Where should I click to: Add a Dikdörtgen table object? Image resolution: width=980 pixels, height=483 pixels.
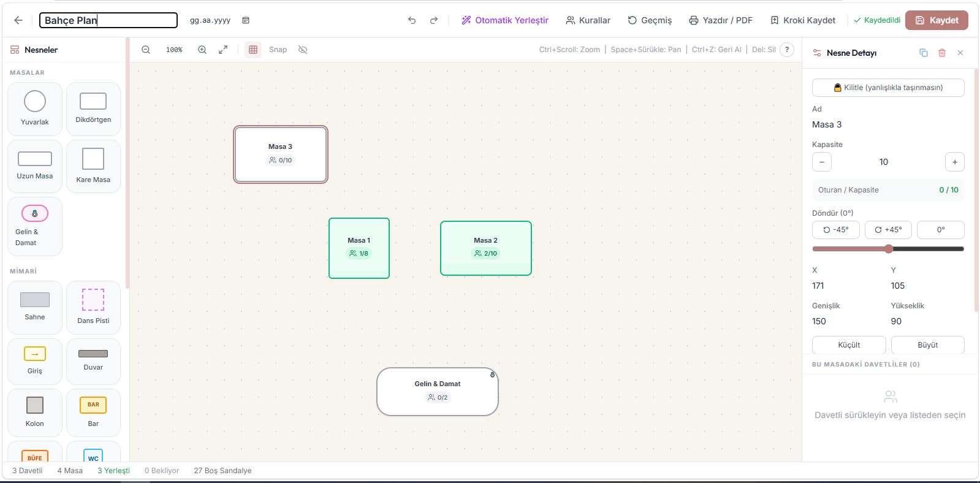click(93, 108)
